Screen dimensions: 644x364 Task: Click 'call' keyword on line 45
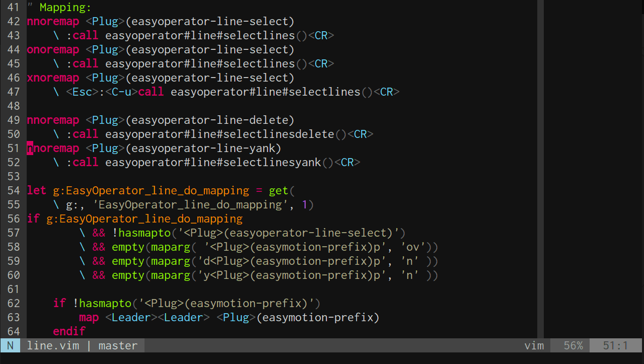click(x=86, y=64)
